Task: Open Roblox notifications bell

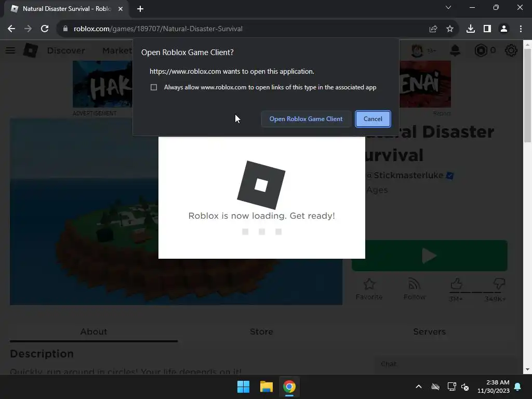Action: [455, 50]
